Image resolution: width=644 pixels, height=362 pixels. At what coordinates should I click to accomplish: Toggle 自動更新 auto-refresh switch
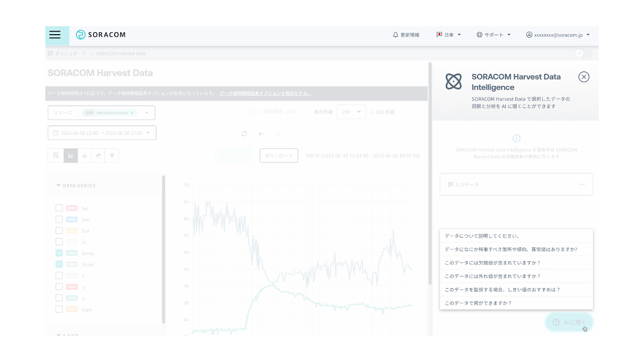pos(249,112)
